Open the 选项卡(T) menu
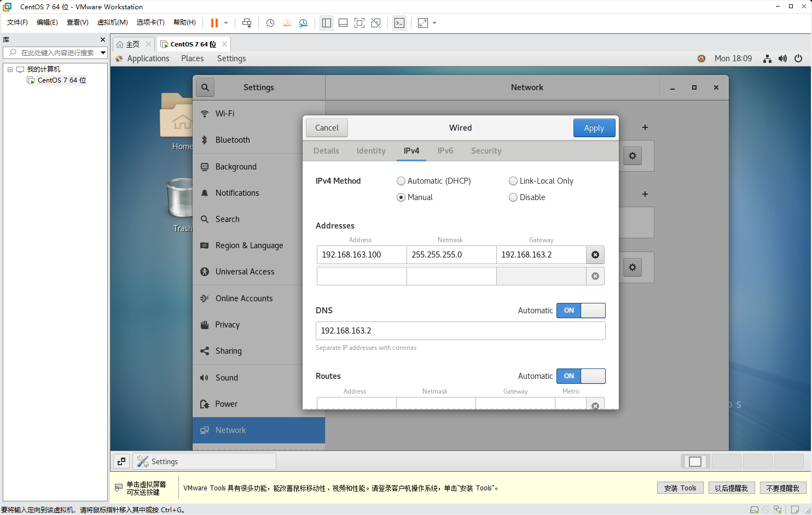This screenshot has width=812, height=515. 150,22
